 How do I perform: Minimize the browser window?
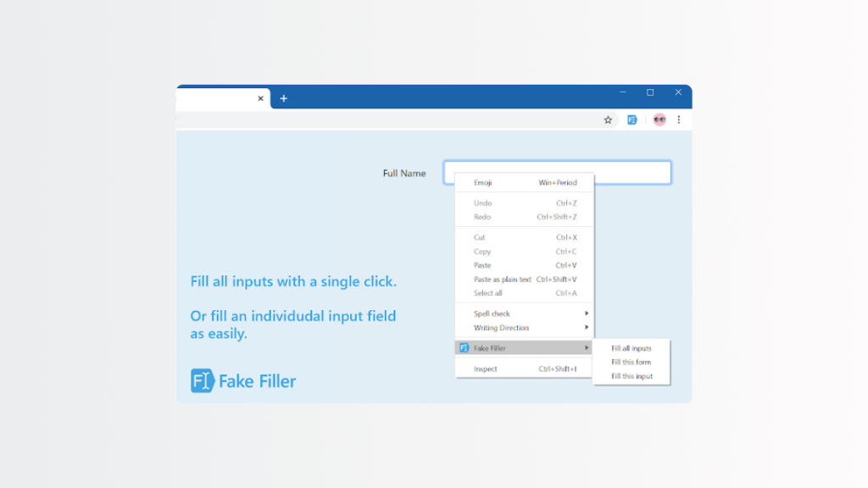(623, 92)
